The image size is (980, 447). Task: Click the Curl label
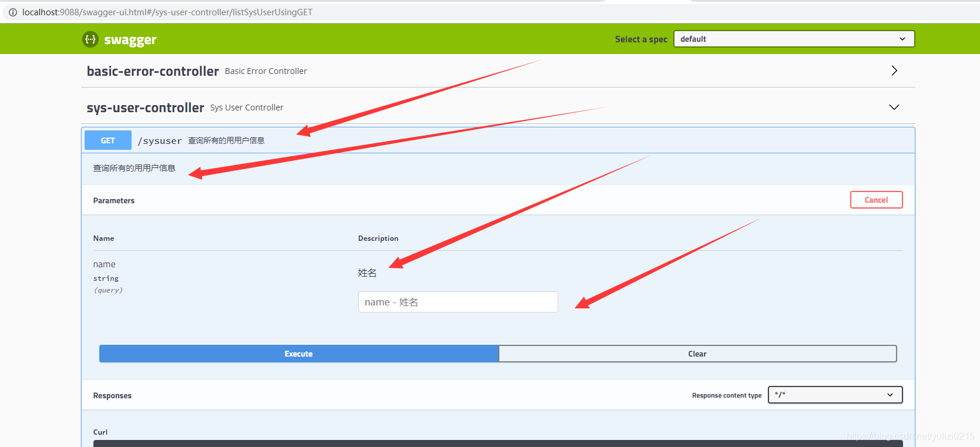click(100, 432)
